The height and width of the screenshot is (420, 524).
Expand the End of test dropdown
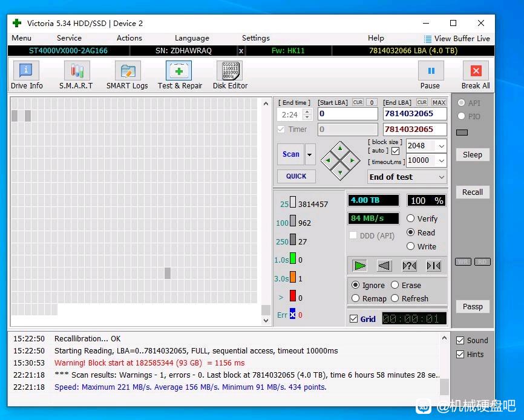pos(442,177)
